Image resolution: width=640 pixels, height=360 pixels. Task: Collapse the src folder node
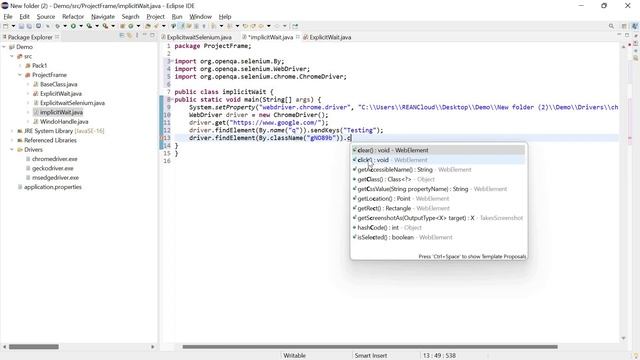point(12,56)
